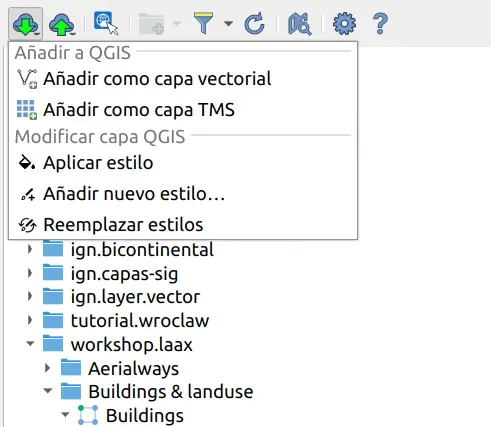Choose Añadir como capa TMS
This screenshot has height=427, width=491.
(183, 110)
